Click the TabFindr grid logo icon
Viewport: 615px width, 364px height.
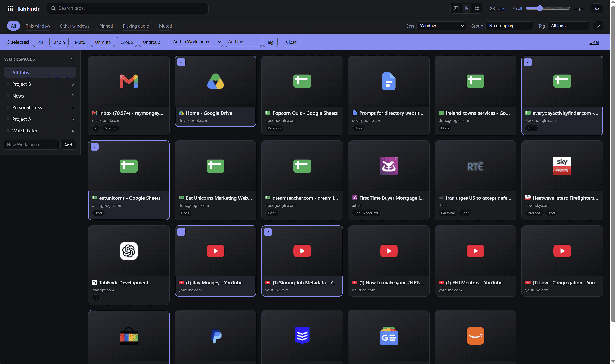tap(11, 8)
